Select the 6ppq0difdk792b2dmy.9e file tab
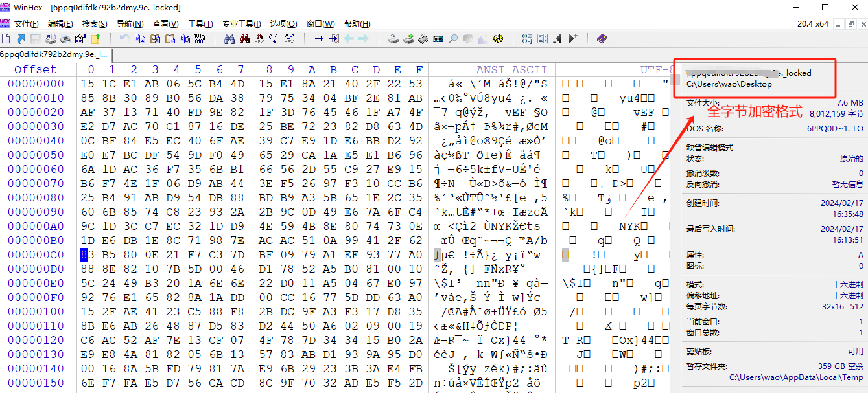 pyautogui.click(x=54, y=54)
